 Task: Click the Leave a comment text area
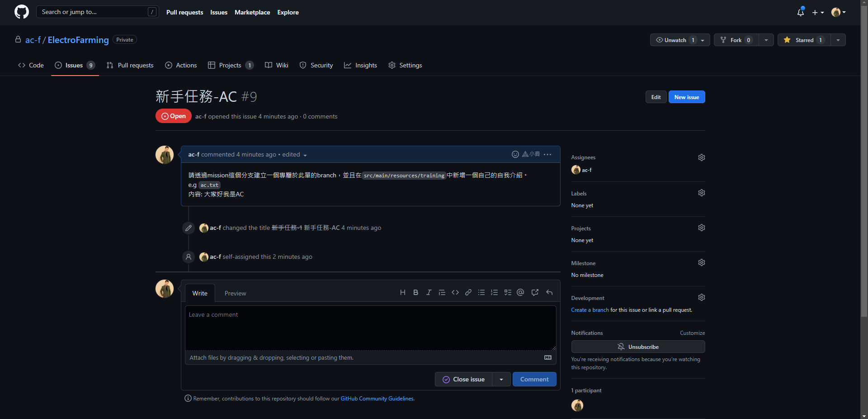[x=370, y=328]
